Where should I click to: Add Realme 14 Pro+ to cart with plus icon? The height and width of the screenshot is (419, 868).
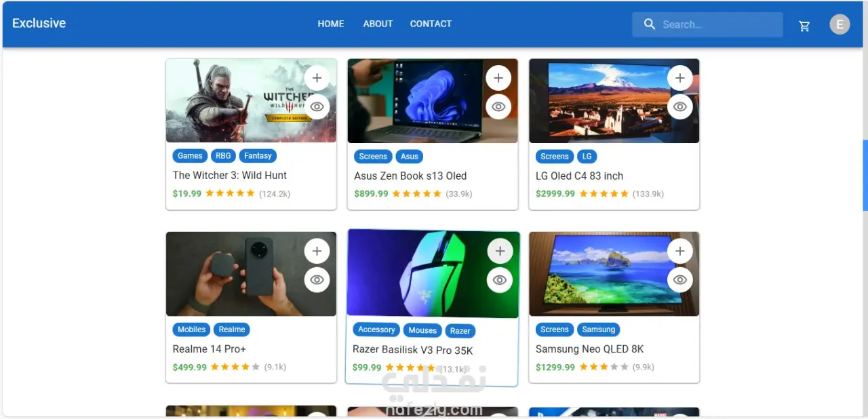coord(317,250)
